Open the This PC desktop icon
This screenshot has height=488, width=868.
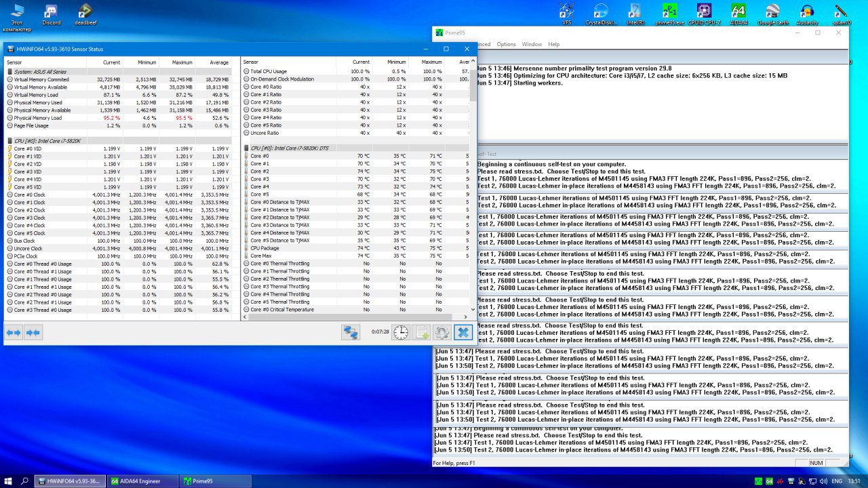coord(17,17)
